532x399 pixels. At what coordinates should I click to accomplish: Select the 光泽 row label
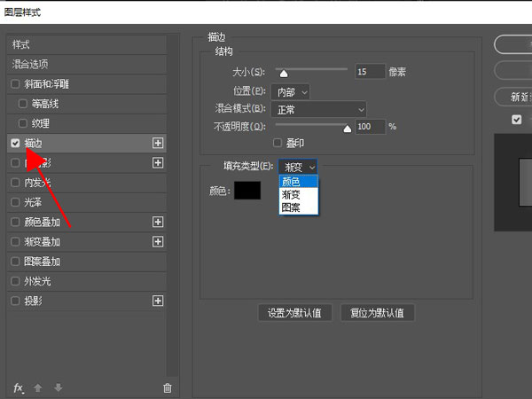point(33,202)
